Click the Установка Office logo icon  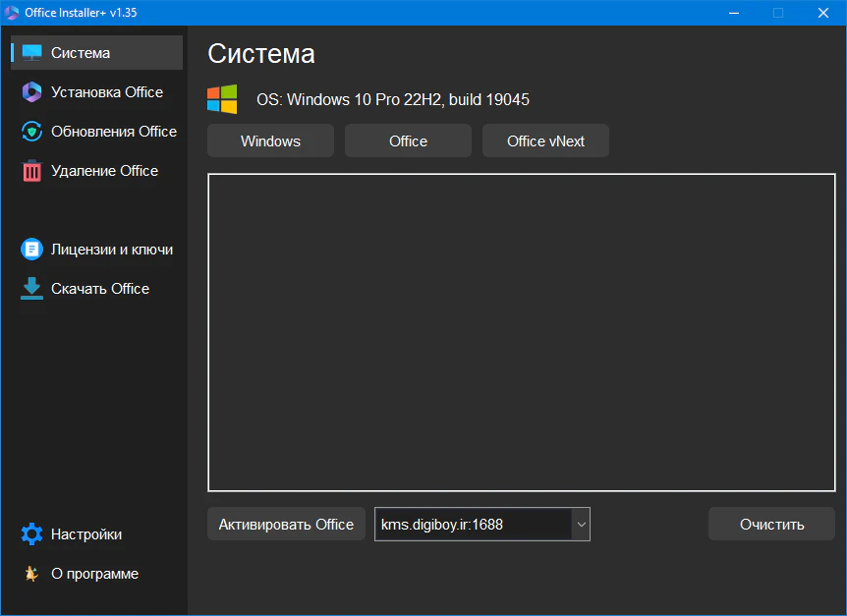click(32, 92)
